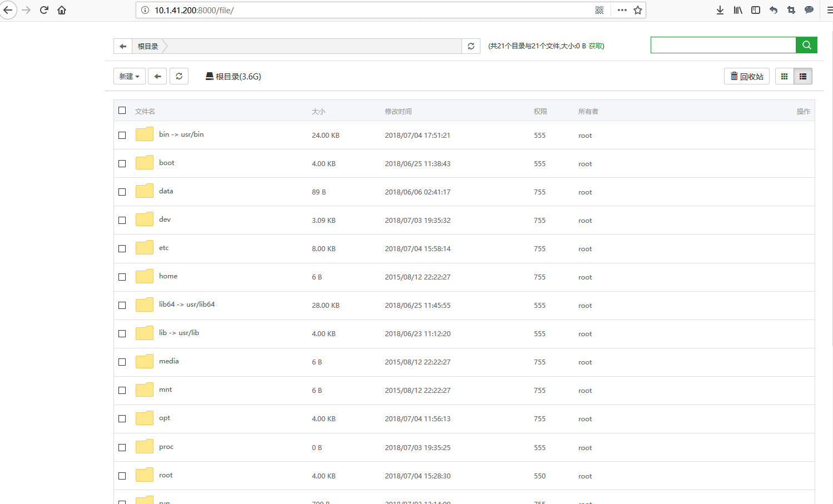Click the site info icon in address bar

coord(145,10)
